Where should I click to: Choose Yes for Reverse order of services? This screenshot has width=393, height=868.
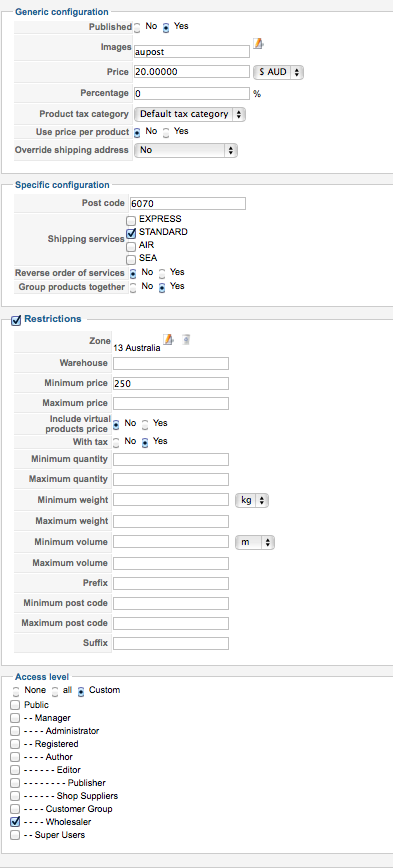point(162,273)
